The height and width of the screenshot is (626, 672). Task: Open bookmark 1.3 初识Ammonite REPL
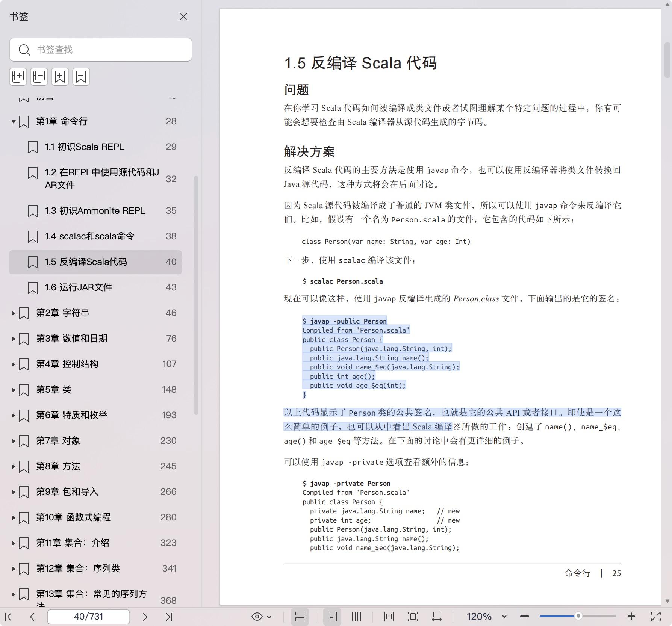pyautogui.click(x=95, y=211)
